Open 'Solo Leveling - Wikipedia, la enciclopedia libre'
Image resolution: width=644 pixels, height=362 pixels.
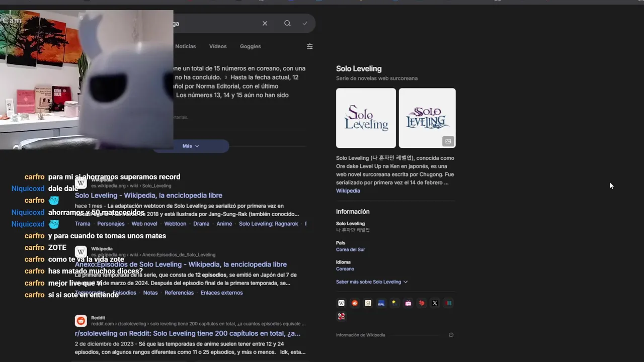[148, 195]
